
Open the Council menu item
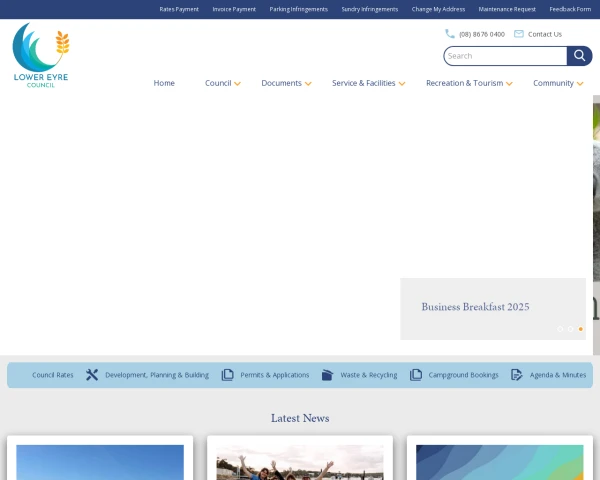(x=218, y=83)
